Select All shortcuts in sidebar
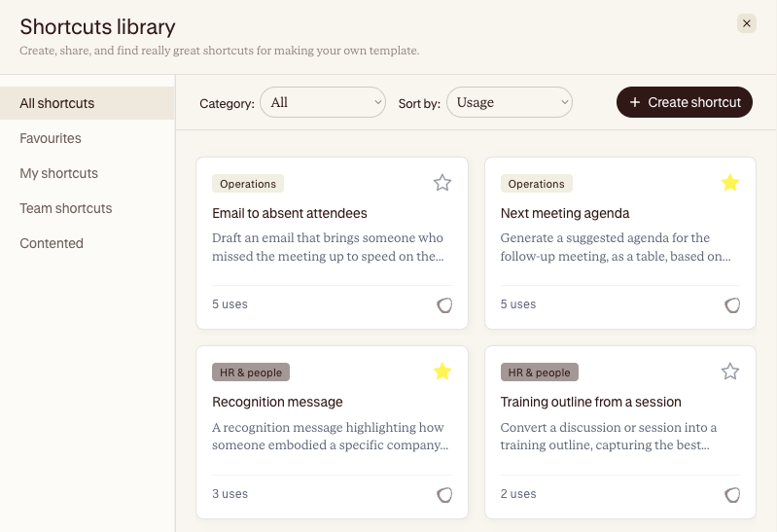777x532 pixels. pos(88,103)
